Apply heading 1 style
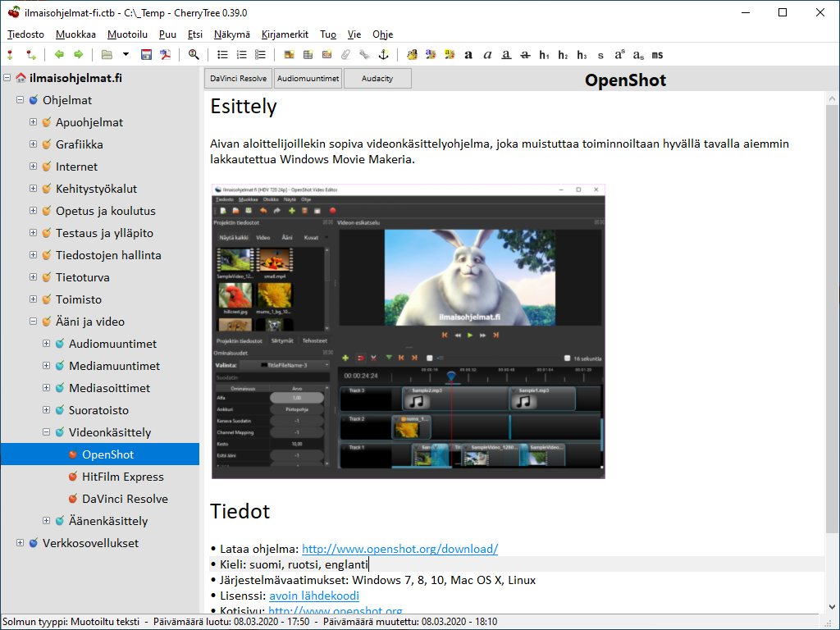This screenshot has width=840, height=630. (545, 55)
